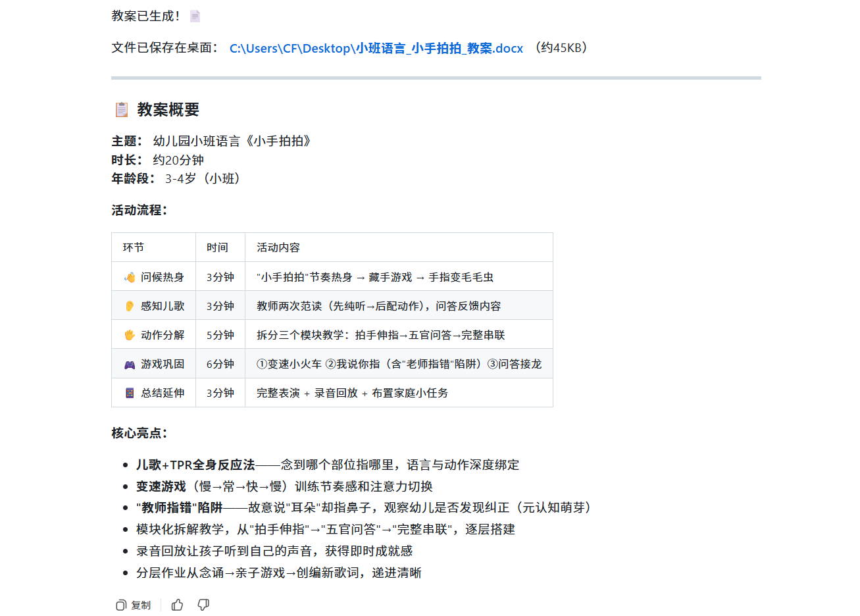This screenshot has height=616, width=860.
Task: Click the 5分钟 time cell
Action: tap(220, 335)
